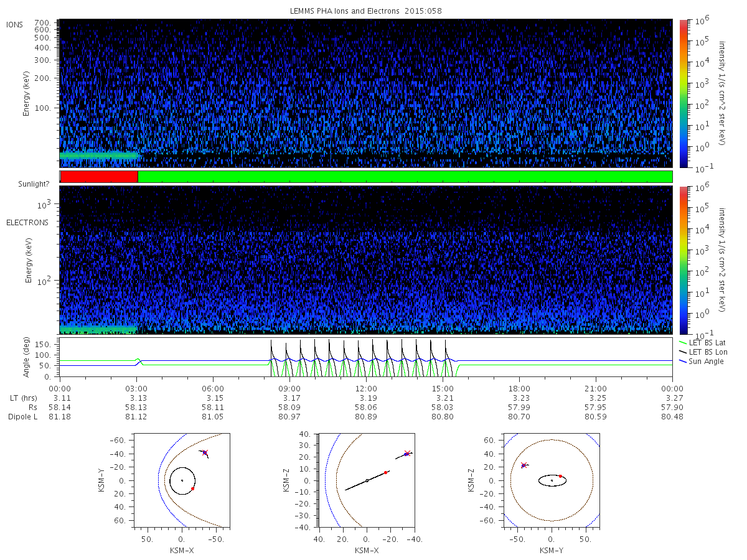
Task: Click the red X marker in the KSM-X/KSM-Y orbit plot
Action: (205, 452)
